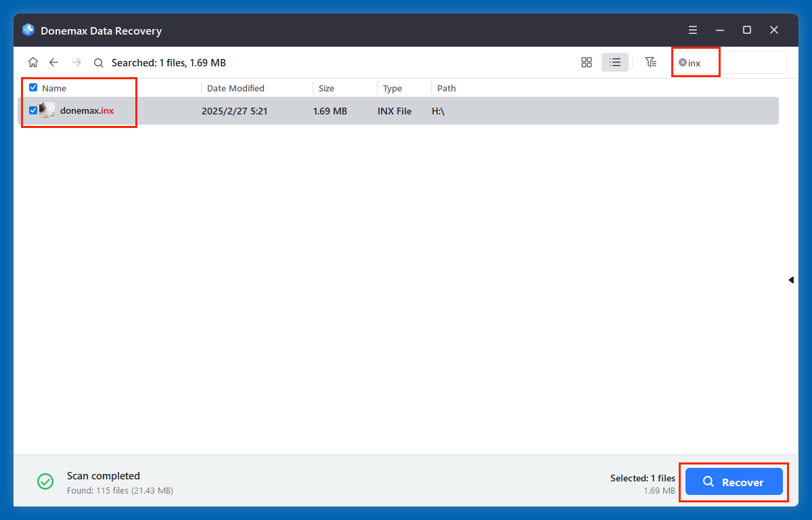
Task: Uncheck the donemax.inx file checkbox
Action: [32, 110]
